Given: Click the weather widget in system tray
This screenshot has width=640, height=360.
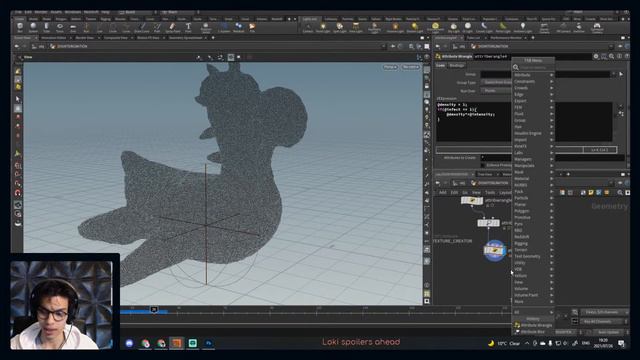Looking at the screenshot, I should tap(504, 343).
